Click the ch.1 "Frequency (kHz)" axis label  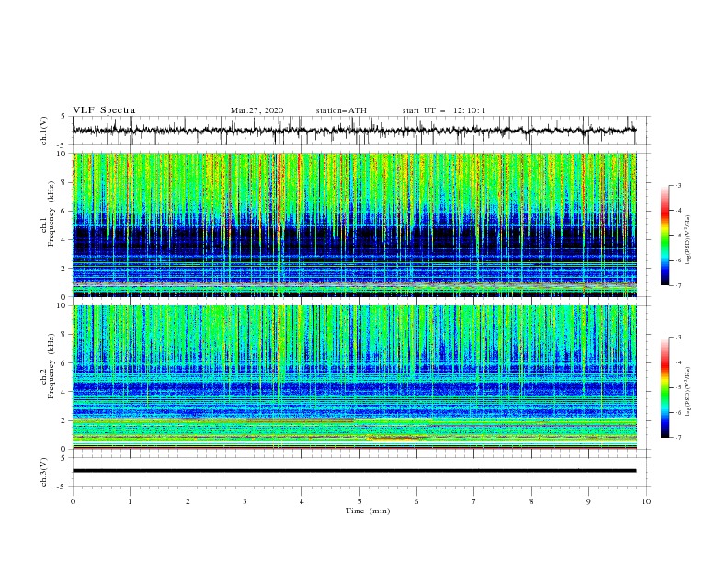point(51,214)
